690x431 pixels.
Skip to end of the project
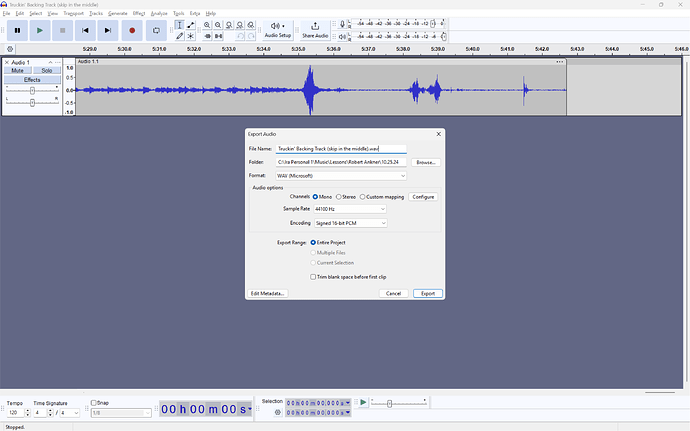(x=108, y=30)
